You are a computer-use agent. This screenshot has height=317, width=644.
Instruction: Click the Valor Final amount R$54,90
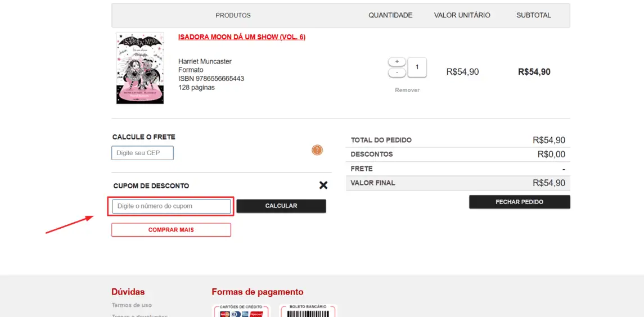click(549, 183)
